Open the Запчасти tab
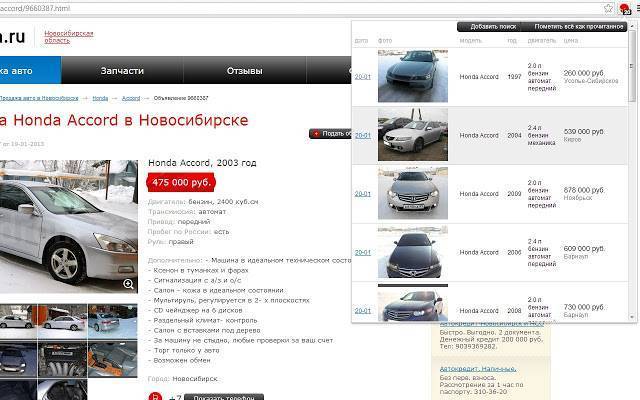This screenshot has height=400, width=640. click(122, 70)
